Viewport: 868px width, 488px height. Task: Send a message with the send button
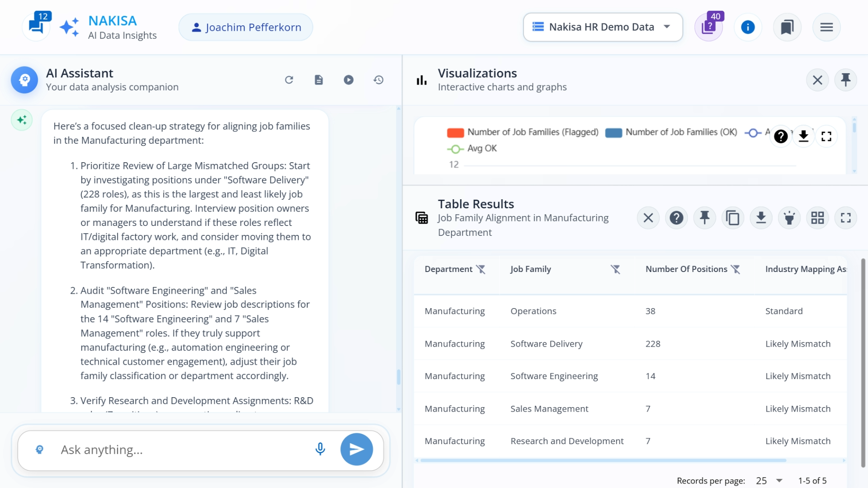pos(357,449)
